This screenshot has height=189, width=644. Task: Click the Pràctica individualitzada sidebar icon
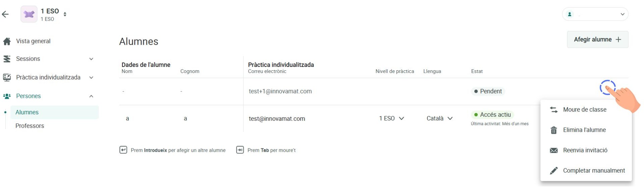point(7,77)
